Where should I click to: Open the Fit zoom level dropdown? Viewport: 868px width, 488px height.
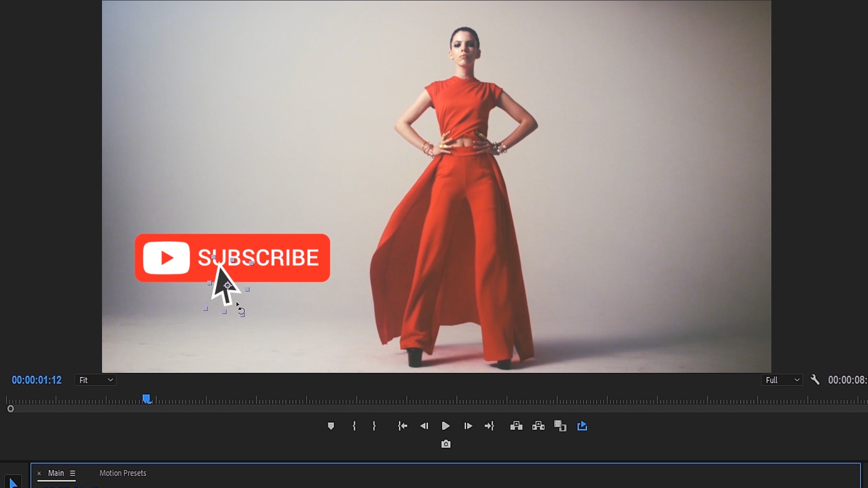pyautogui.click(x=95, y=380)
